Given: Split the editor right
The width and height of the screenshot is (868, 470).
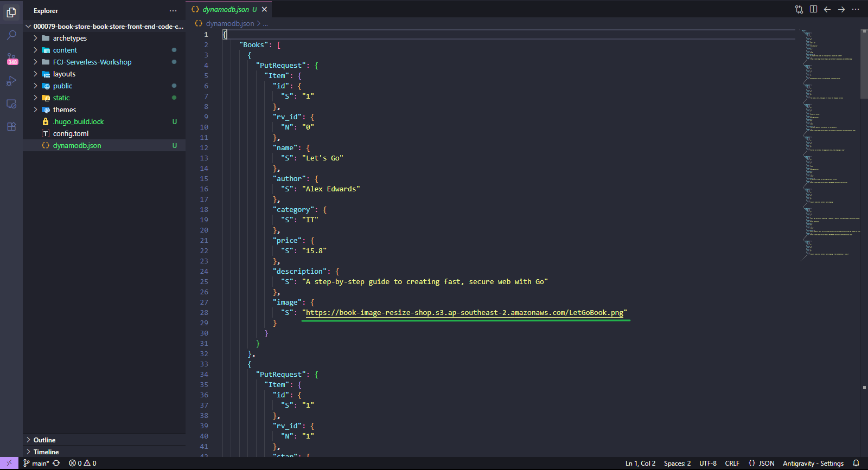Looking at the screenshot, I should tap(813, 9).
